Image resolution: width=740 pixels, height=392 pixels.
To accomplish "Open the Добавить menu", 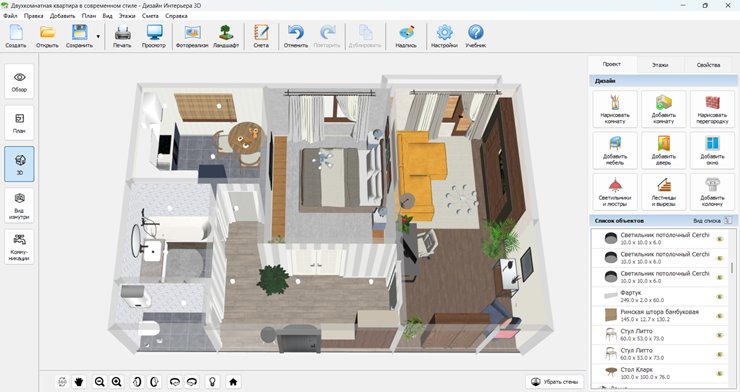I will tap(62, 16).
